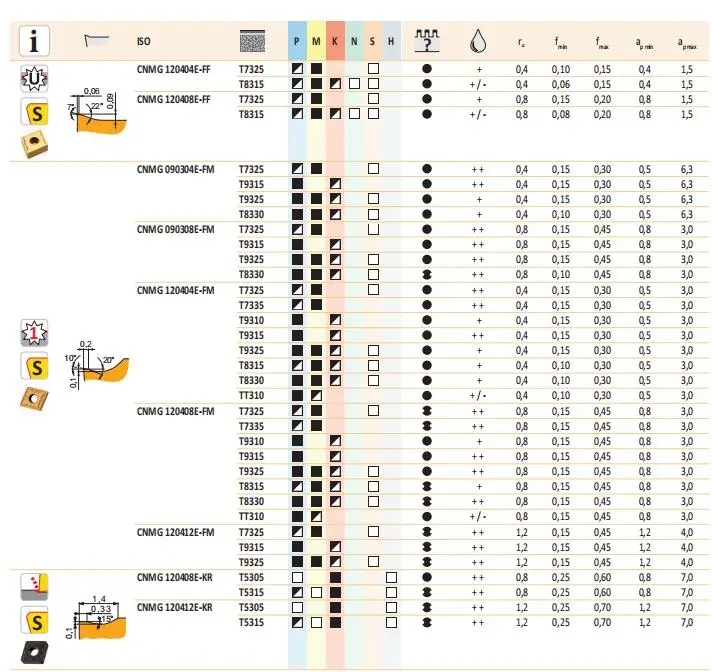Click the coolant droplet icon

pos(477,42)
